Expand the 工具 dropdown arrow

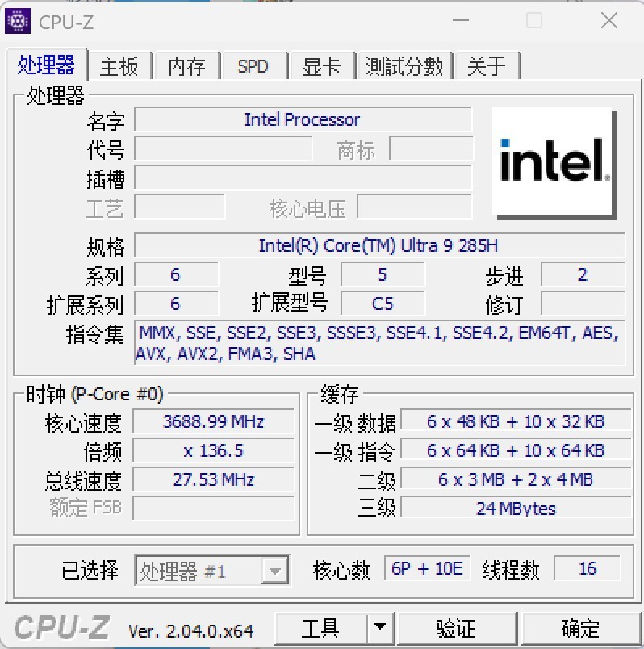coord(380,628)
